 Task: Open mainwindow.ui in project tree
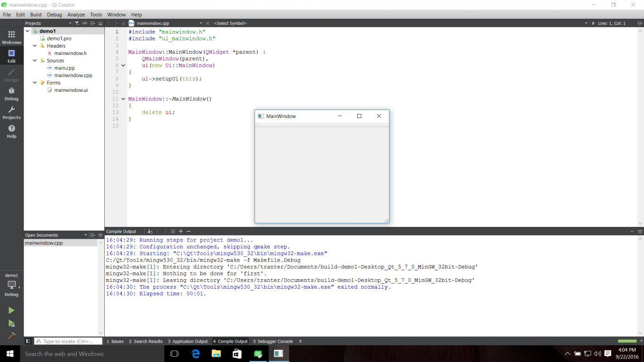71,90
